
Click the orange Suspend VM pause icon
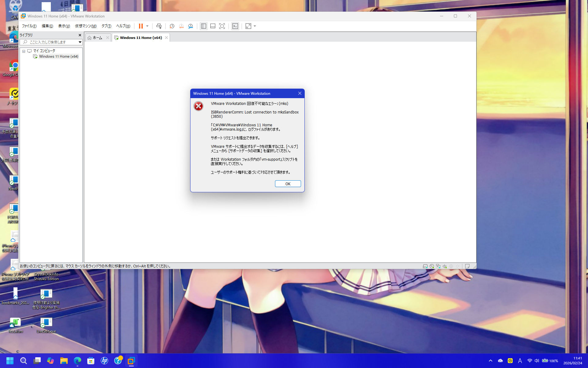pos(141,26)
